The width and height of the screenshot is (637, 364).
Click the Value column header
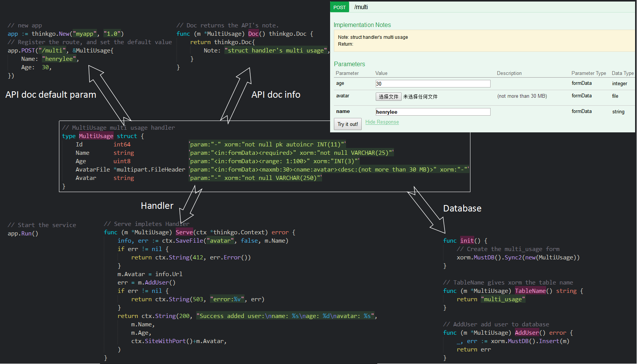[381, 73]
